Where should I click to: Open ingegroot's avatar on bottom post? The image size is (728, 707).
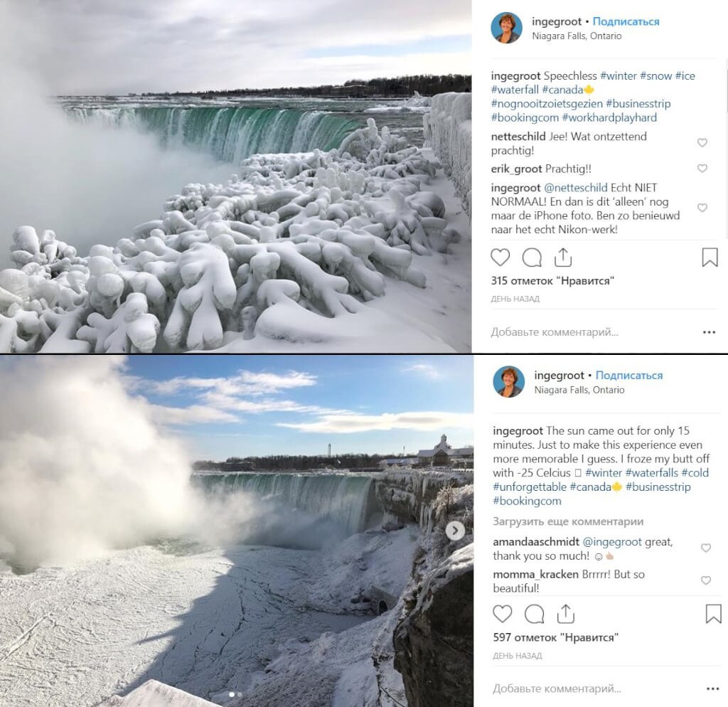[508, 381]
